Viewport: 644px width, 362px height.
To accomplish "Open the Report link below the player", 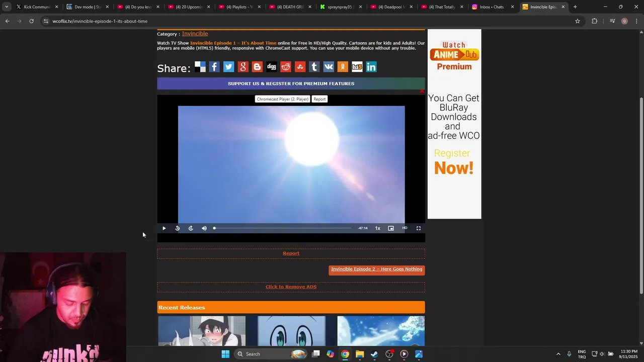I will point(291,253).
